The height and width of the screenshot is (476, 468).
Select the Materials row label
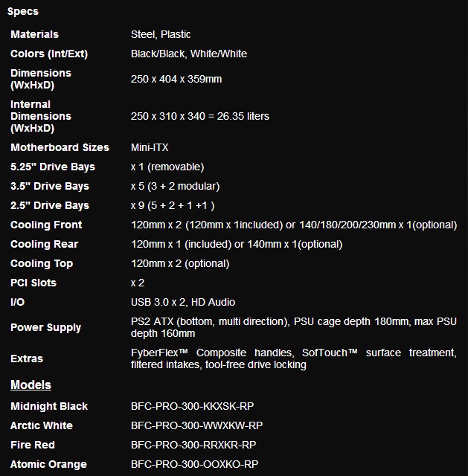click(x=34, y=34)
